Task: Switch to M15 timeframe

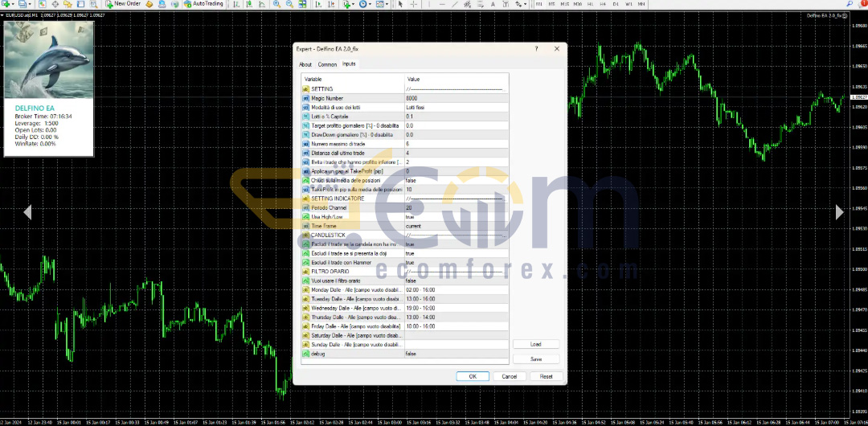Action: point(565,4)
